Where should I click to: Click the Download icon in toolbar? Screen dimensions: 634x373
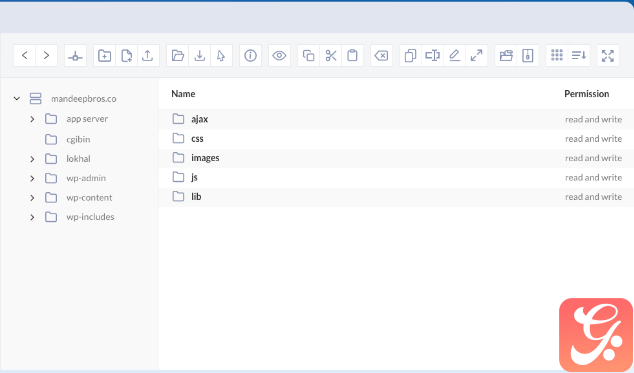point(199,55)
